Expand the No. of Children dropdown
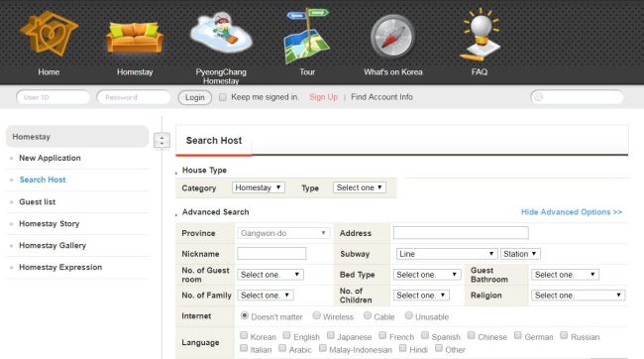The image size is (644, 359). click(x=421, y=295)
